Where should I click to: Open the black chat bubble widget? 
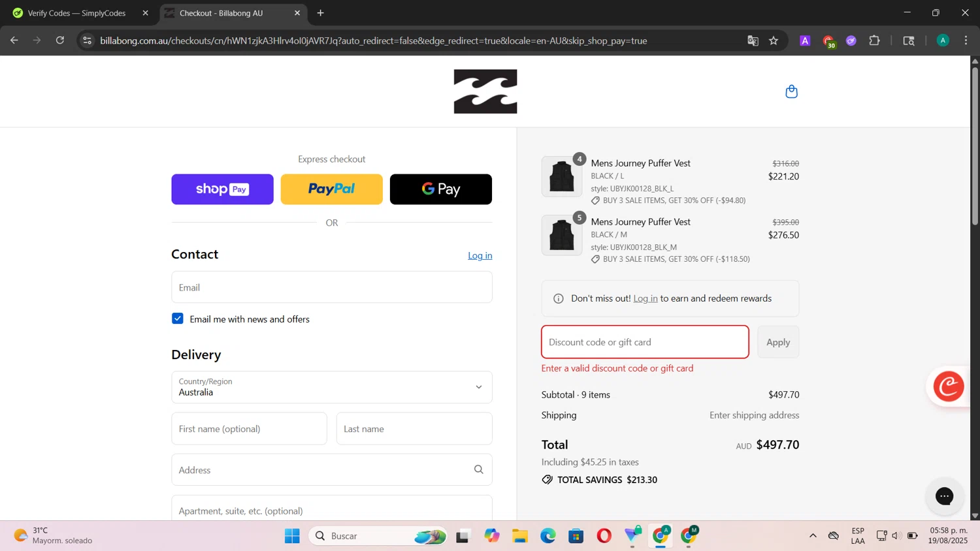[944, 496]
